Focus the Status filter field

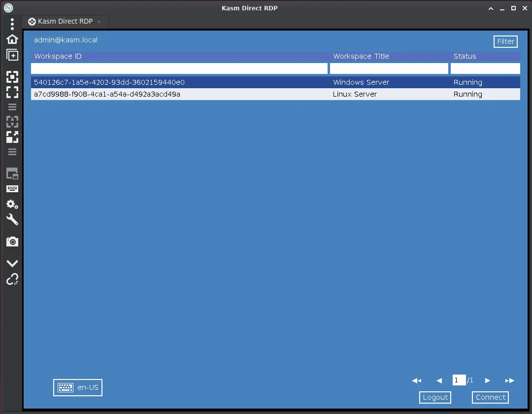click(x=485, y=69)
